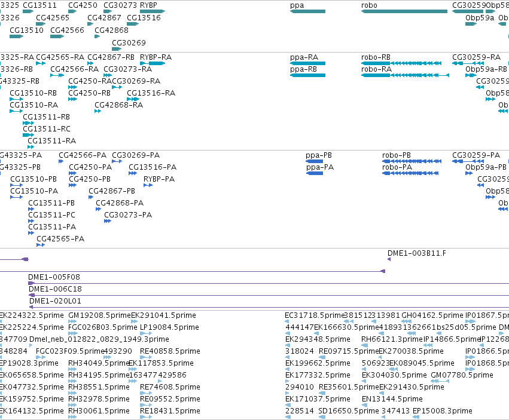Click transcript label RYBP-RA
Image resolution: width=509 pixels, height=420 pixels.
(156, 57)
